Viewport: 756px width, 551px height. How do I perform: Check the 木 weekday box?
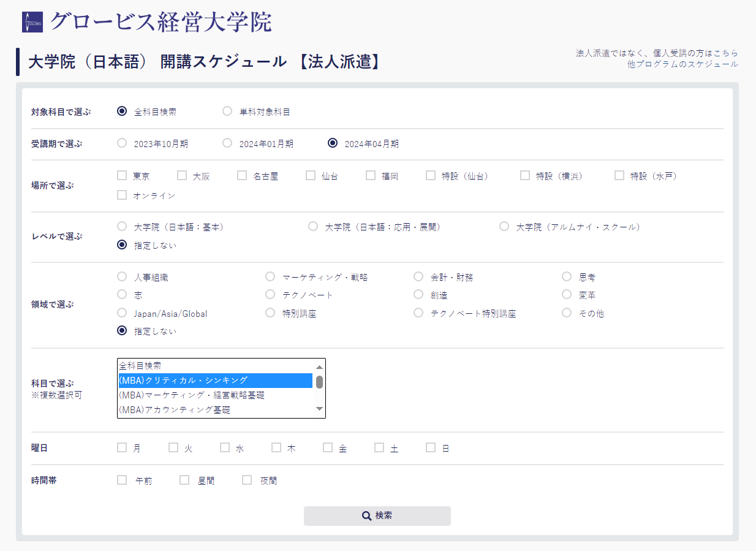click(276, 447)
